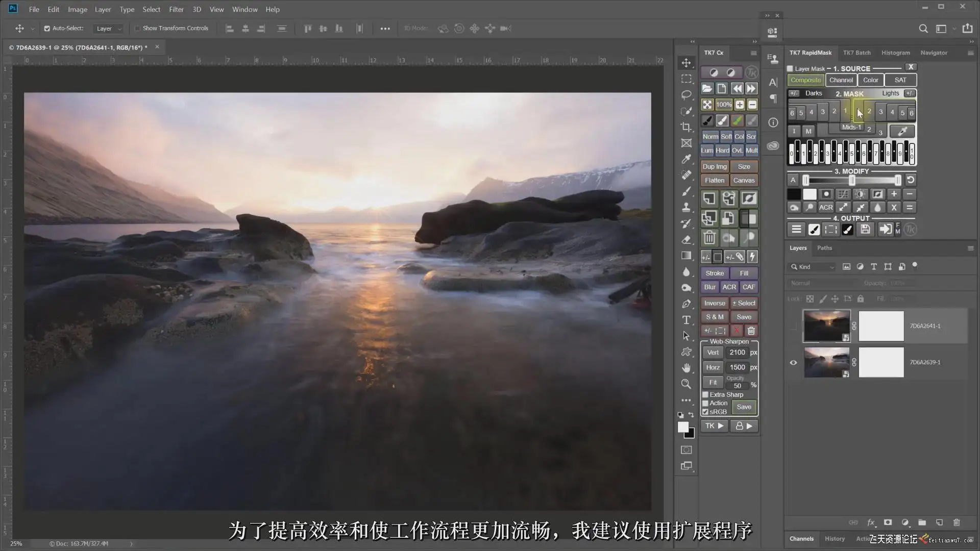
Task: Select the Hand tool
Action: (687, 368)
